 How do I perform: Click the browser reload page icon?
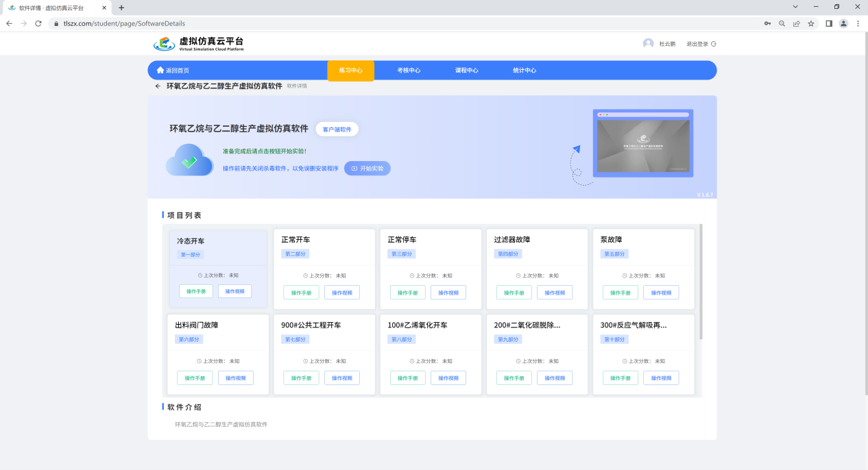pyautogui.click(x=38, y=23)
